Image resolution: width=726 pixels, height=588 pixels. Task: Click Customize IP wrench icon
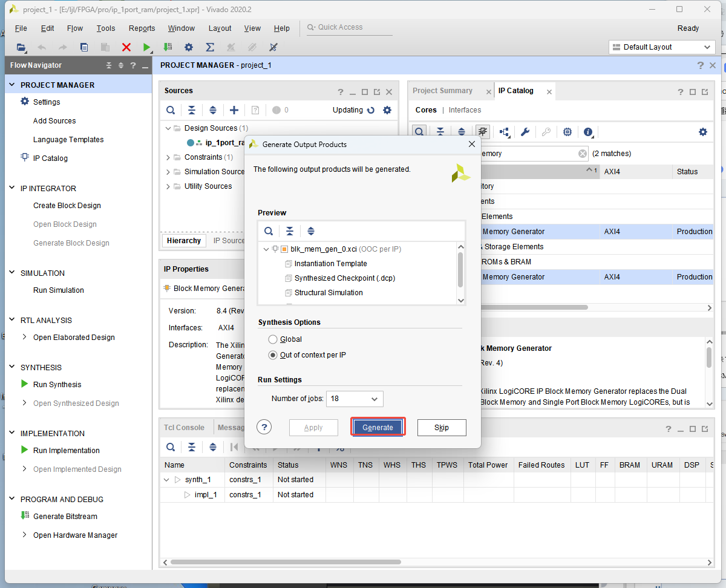[x=525, y=132]
